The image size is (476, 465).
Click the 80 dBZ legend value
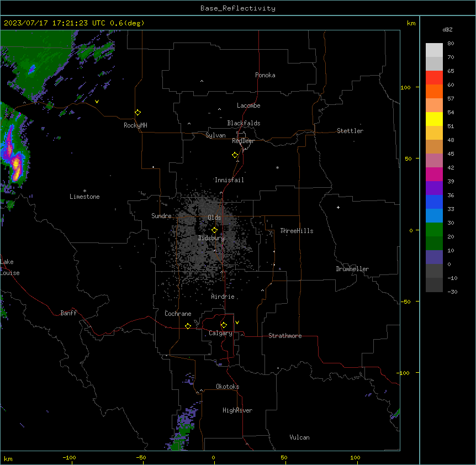click(451, 44)
